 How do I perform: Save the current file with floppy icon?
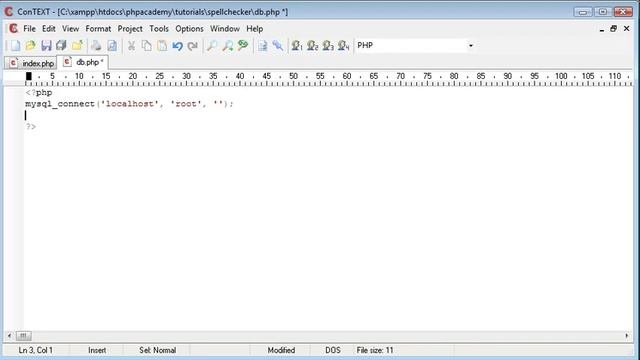[46, 45]
